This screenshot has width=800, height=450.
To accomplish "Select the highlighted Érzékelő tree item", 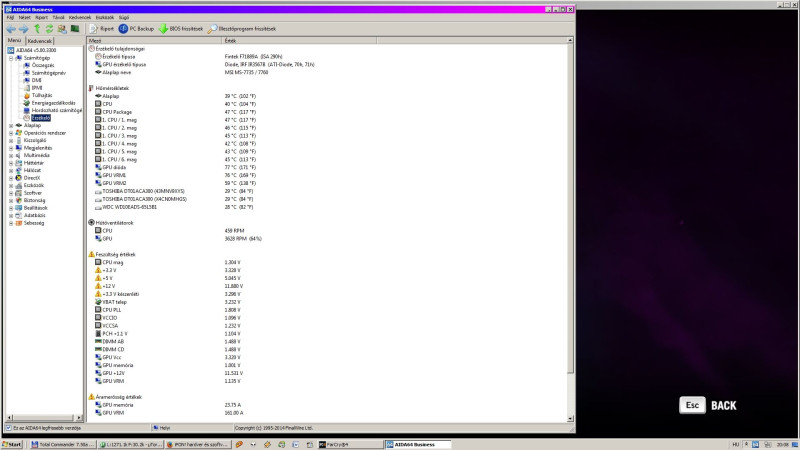I will click(41, 118).
